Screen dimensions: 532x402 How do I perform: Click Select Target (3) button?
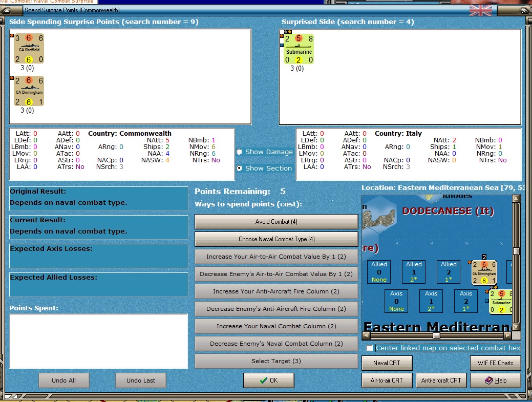(276, 362)
